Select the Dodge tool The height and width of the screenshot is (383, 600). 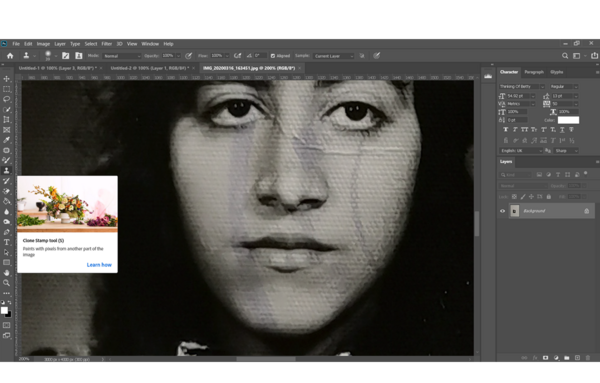coord(7,222)
